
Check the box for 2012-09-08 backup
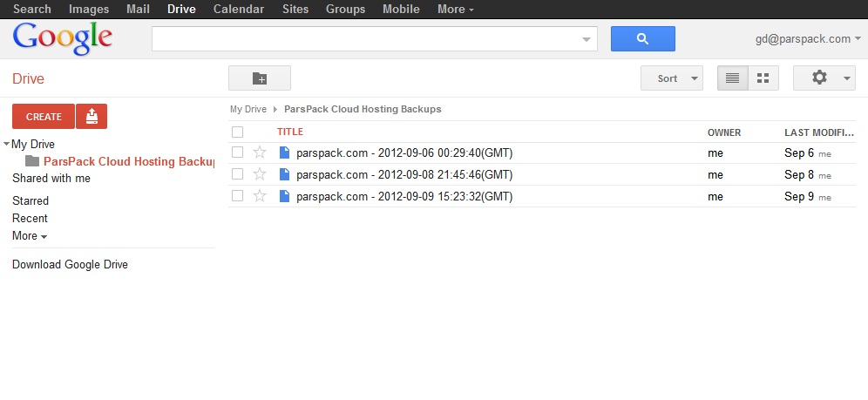pos(238,174)
